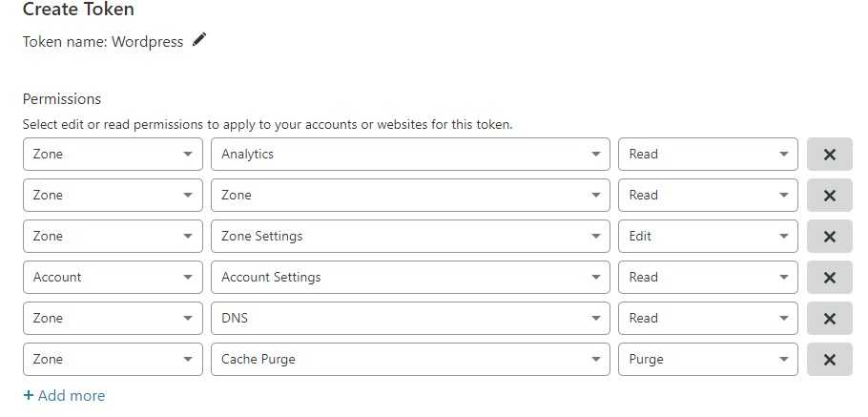Open the Account Settings dropdown

pyautogui.click(x=410, y=278)
